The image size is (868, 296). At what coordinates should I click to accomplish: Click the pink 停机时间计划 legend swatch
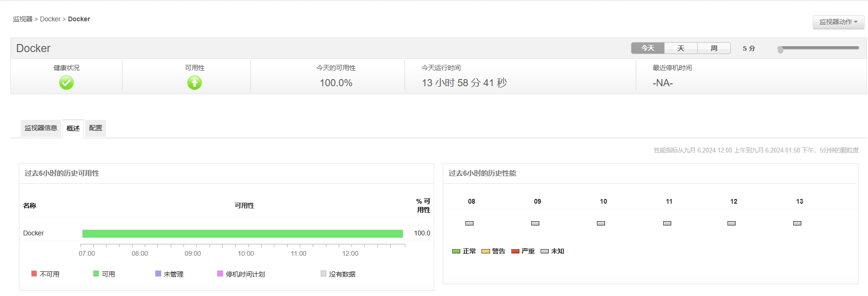220,273
